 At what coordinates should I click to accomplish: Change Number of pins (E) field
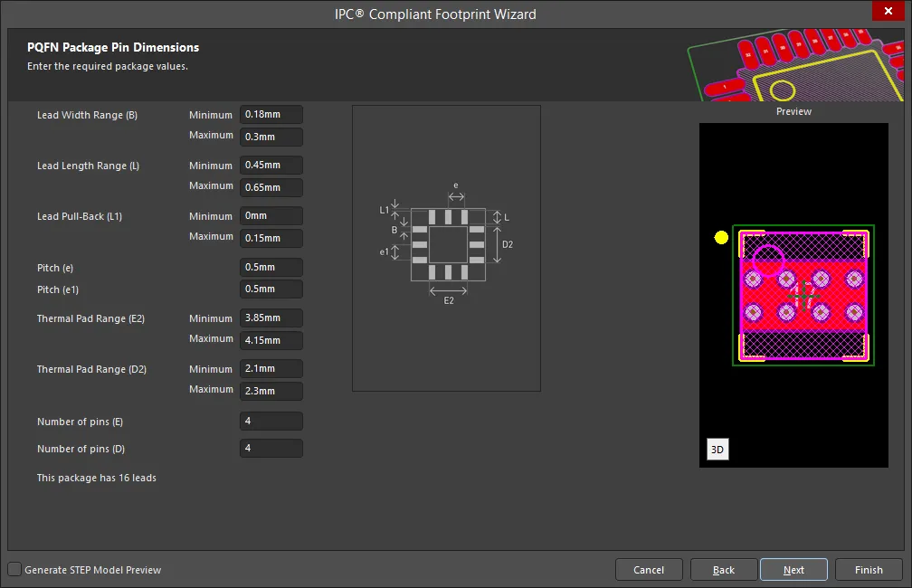coord(271,421)
